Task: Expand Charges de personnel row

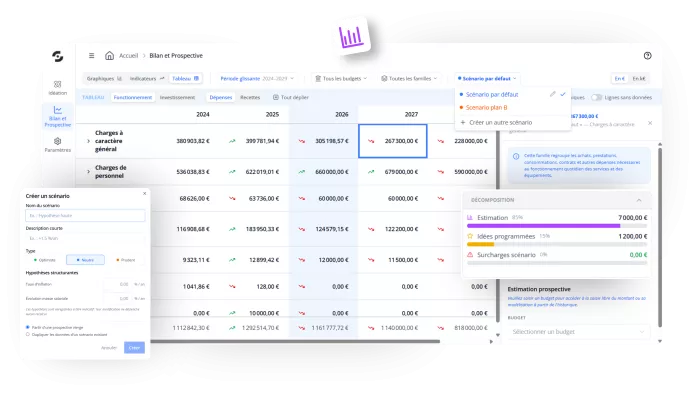Action: [88, 172]
